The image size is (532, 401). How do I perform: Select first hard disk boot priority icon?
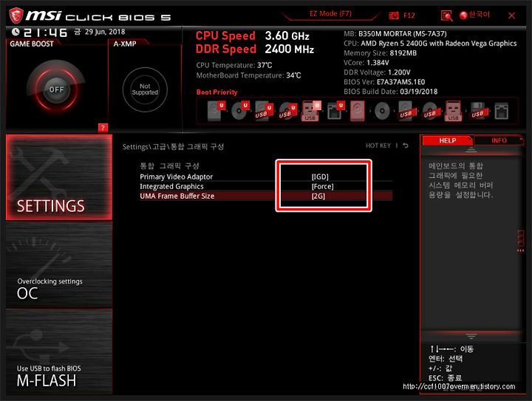(x=216, y=111)
